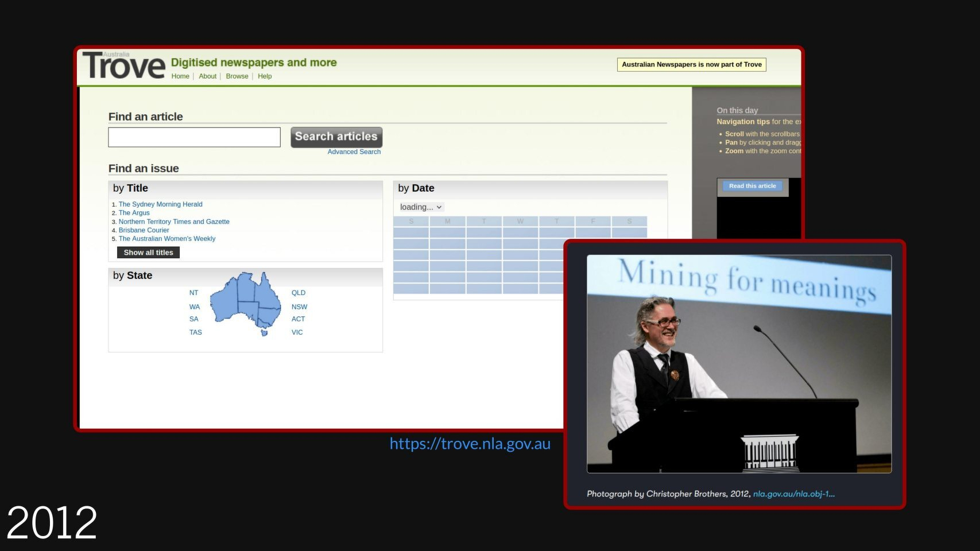The width and height of the screenshot is (980, 551).
Task: Expand the loading... date dropdown
Action: [x=421, y=207]
